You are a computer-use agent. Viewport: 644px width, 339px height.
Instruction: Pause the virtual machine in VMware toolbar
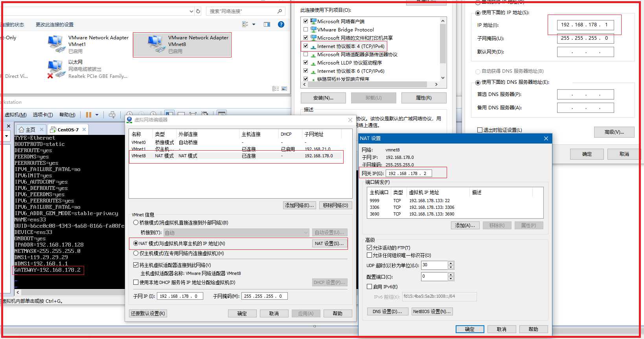(x=88, y=115)
